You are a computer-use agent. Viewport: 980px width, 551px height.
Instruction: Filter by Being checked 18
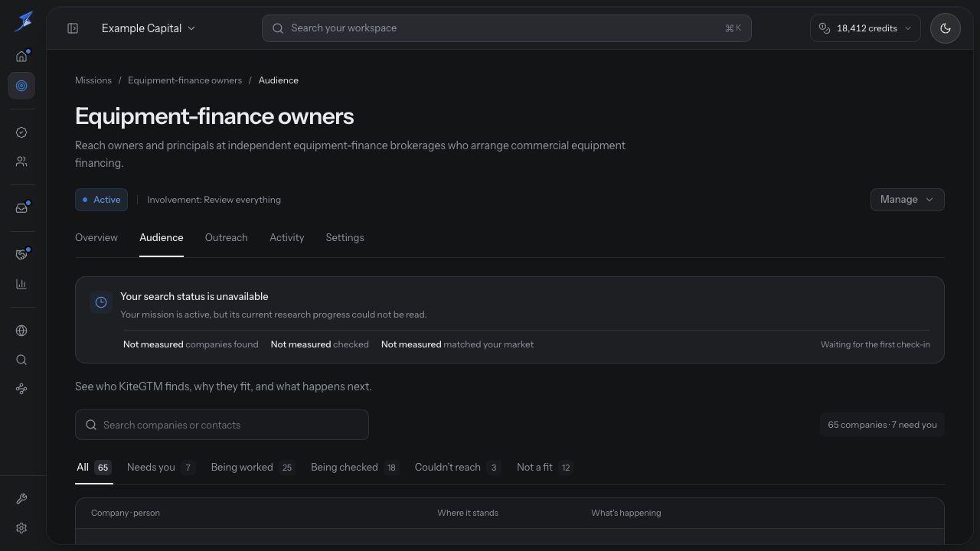pos(354,468)
